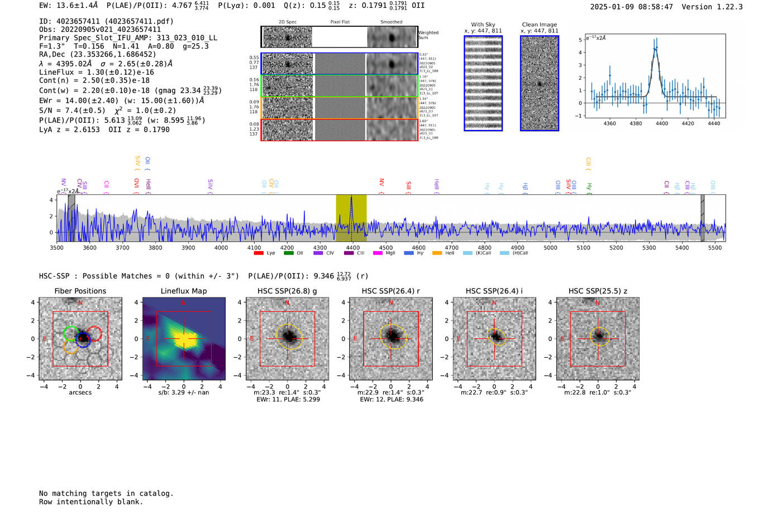782x532 pixels.
Task: Open the HSC SSP g-band cutout
Action: (288, 339)
